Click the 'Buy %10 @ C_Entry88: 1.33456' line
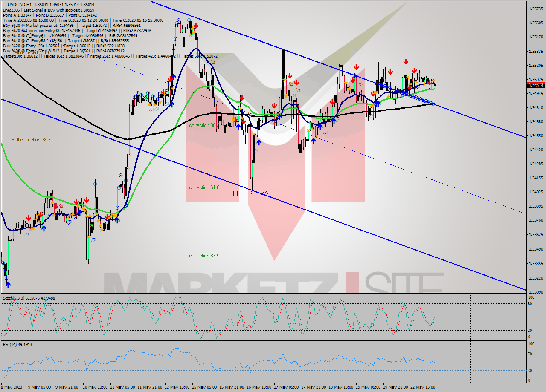The height and width of the screenshot is (392, 546). (x=66, y=40)
